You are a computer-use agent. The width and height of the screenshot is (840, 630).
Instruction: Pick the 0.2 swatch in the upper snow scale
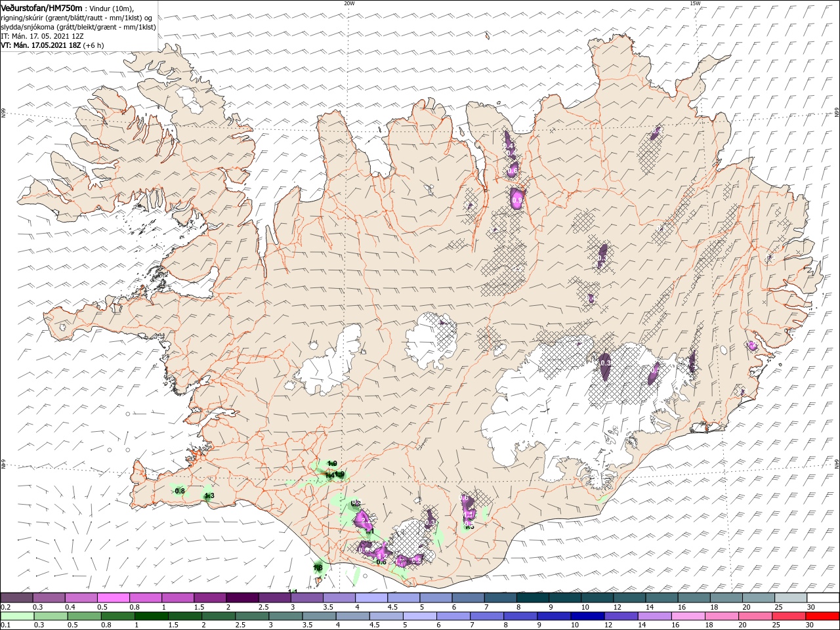point(16,597)
